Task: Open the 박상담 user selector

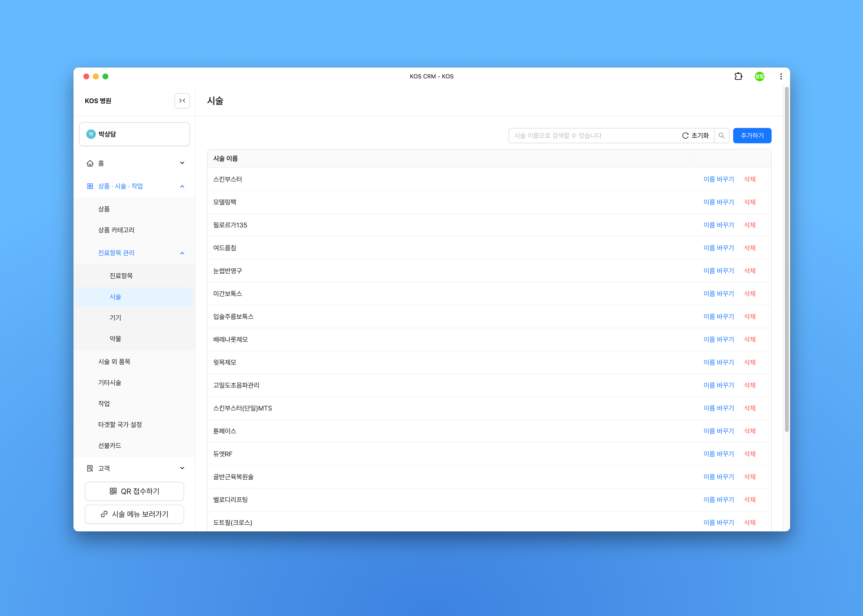Action: (134, 134)
